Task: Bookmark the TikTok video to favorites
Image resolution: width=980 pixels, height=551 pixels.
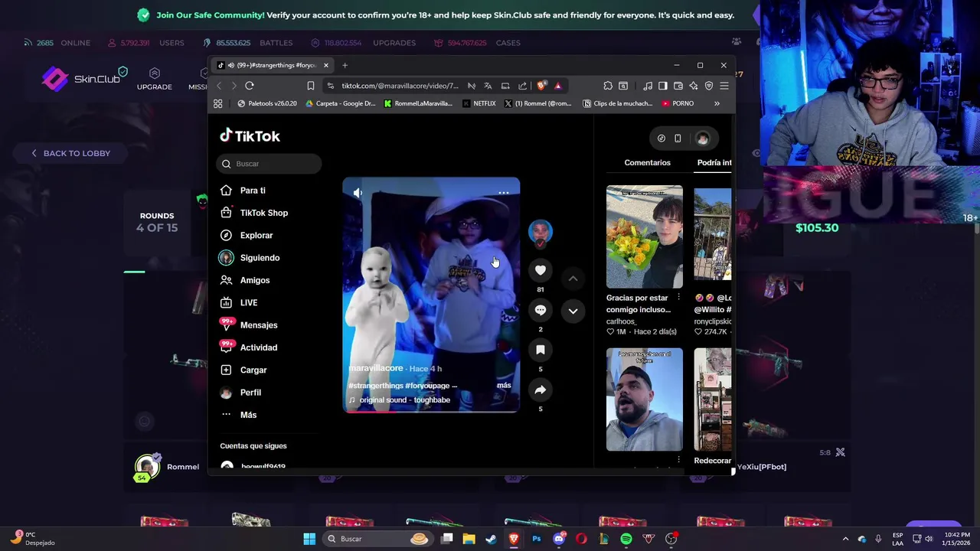Action: pyautogui.click(x=541, y=350)
